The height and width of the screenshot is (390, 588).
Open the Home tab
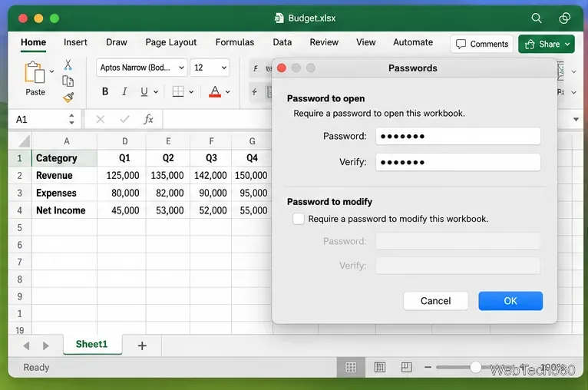click(x=33, y=42)
